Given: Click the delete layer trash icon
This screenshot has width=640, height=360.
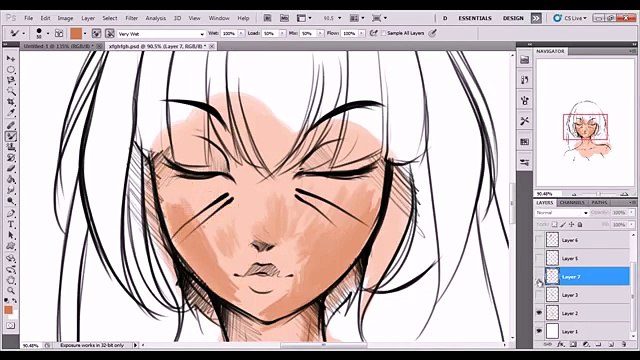Looking at the screenshot, I should (x=624, y=344).
